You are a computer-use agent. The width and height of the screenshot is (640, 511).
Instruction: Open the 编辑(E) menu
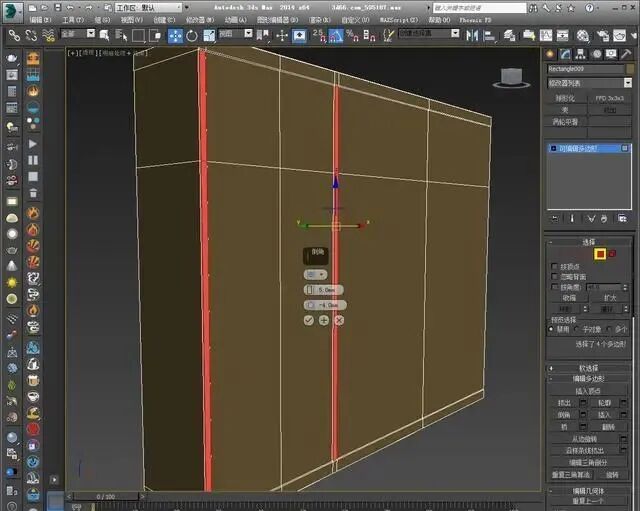(40, 20)
